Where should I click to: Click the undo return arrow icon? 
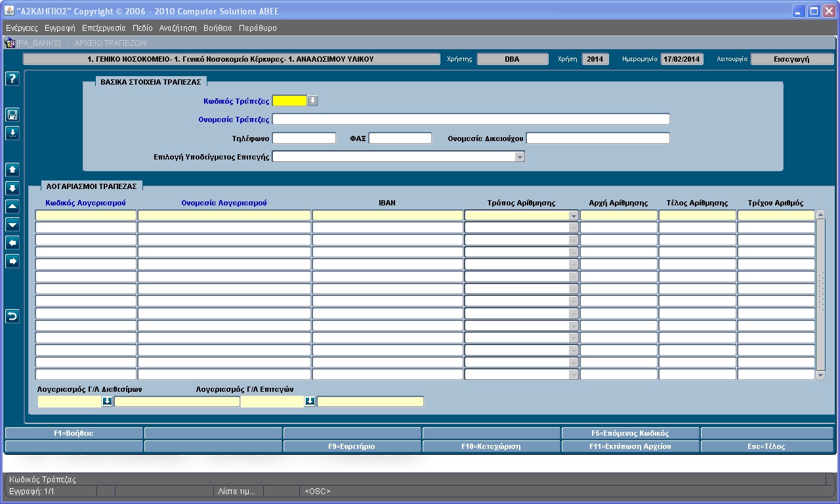pos(12,316)
